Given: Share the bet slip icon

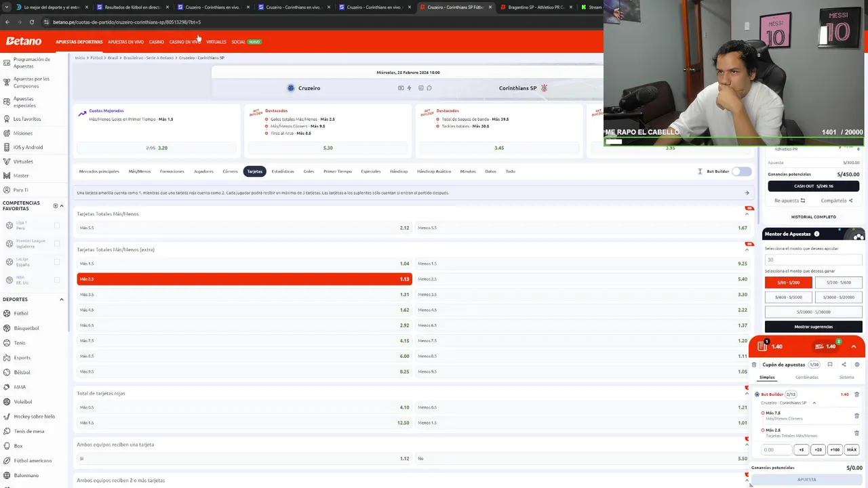Looking at the screenshot, I should point(844,365).
